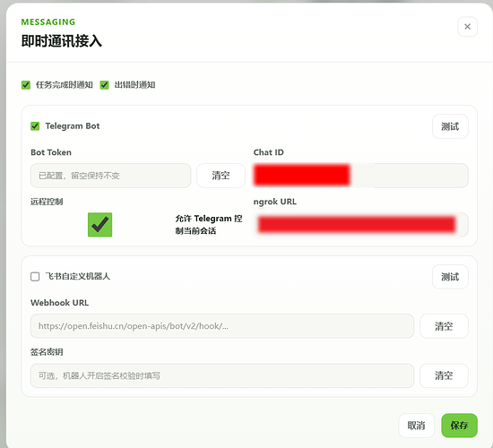The width and height of the screenshot is (493, 448).
Task: Toggle 出错时通知 checkbox
Action: [104, 85]
